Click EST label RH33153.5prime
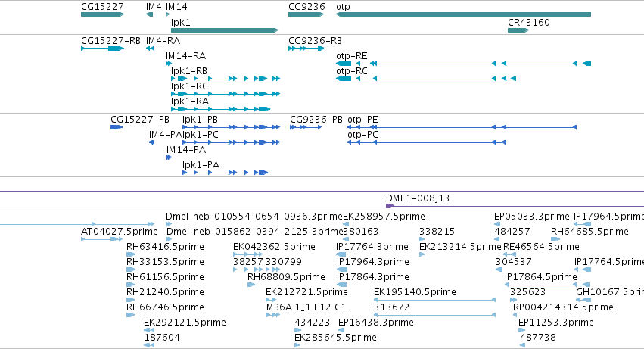Image resolution: width=644 pixels, height=349 pixels. pyautogui.click(x=165, y=262)
